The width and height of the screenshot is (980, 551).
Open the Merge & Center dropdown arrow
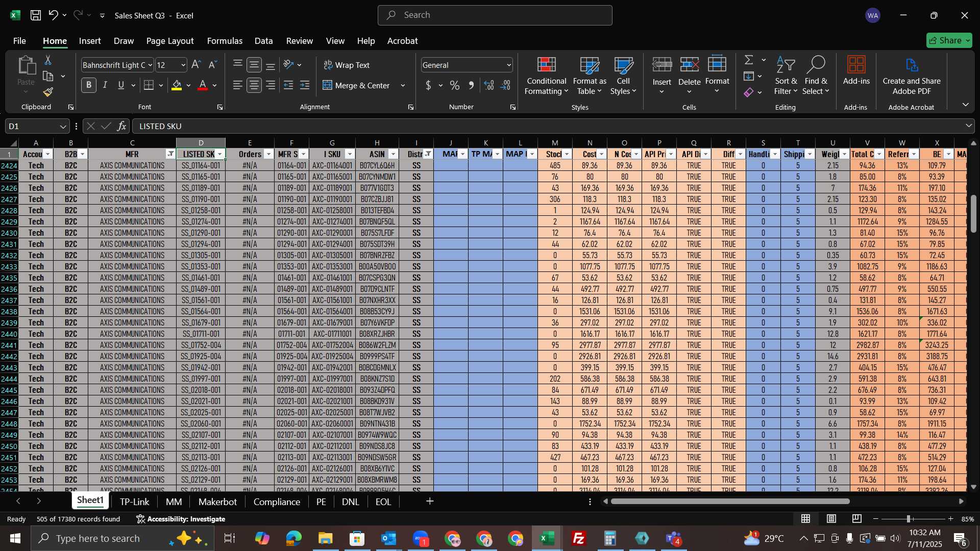coord(403,85)
